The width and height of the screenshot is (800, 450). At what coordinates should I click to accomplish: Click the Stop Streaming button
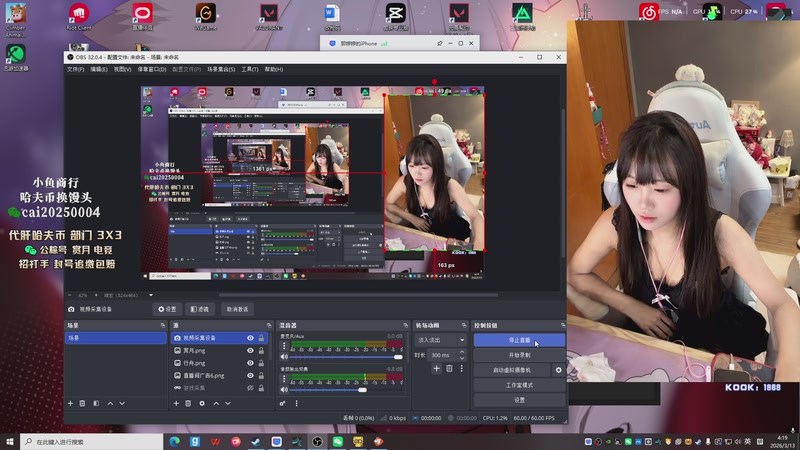519,340
